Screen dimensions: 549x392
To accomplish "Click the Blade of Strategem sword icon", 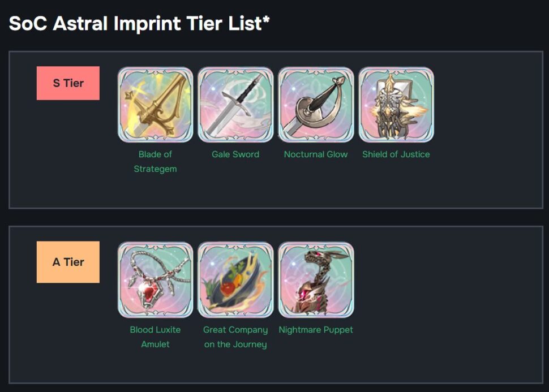I will point(155,105).
